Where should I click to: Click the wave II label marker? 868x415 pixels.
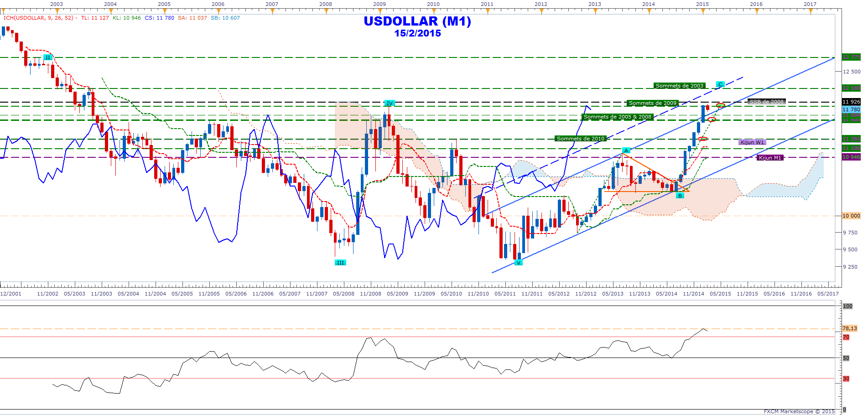47,57
